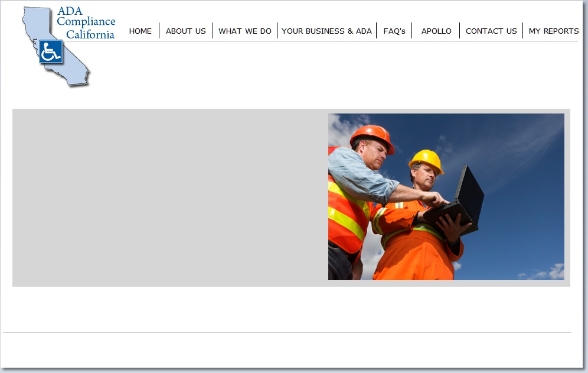This screenshot has height=373, width=588.
Task: Click the orange hard hat in the photo
Action: [x=372, y=136]
